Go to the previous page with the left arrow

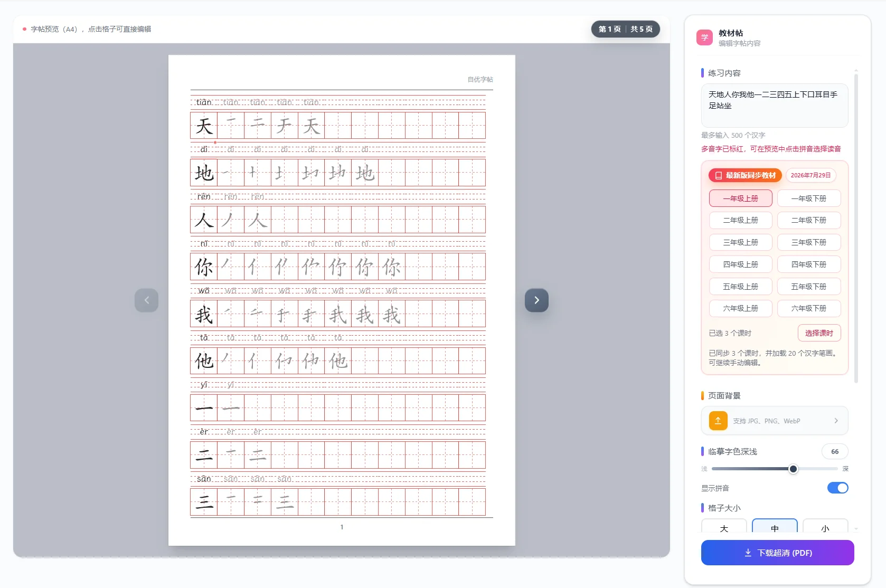coord(147,300)
